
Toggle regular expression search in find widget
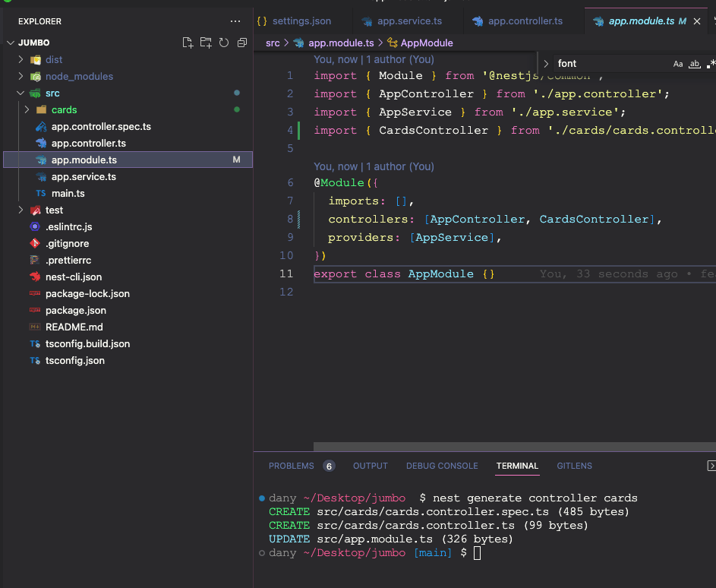(x=710, y=64)
